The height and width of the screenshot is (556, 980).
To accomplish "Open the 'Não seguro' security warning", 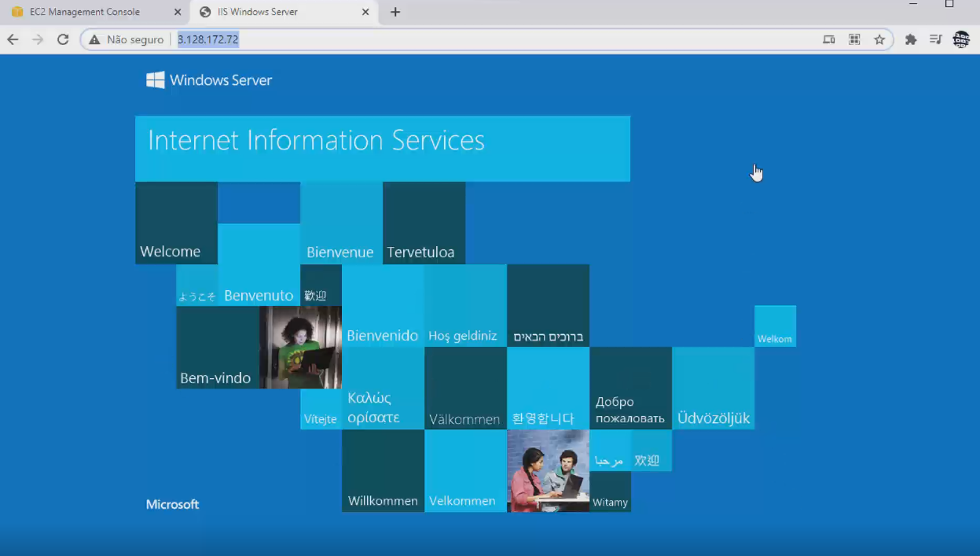I will pyautogui.click(x=126, y=39).
